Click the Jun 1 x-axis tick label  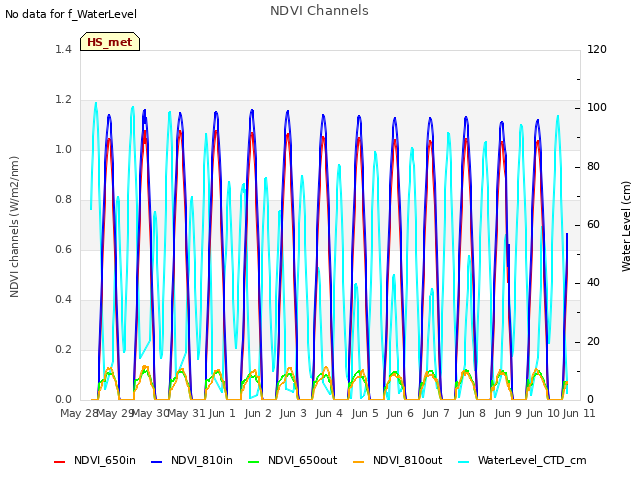(x=222, y=413)
